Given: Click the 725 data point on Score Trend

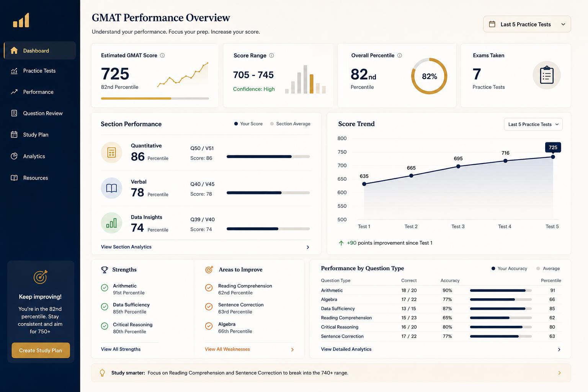Looking at the screenshot, I should click(x=553, y=157).
